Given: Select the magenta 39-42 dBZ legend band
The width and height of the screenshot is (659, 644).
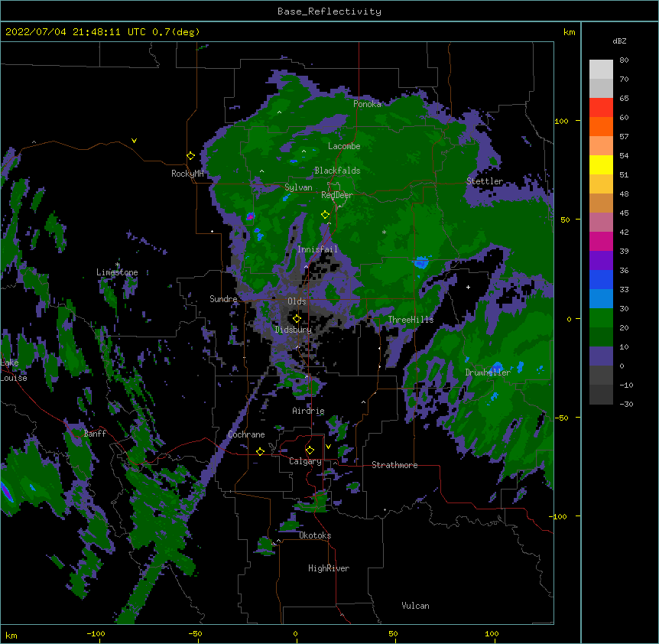Looking at the screenshot, I should (601, 241).
